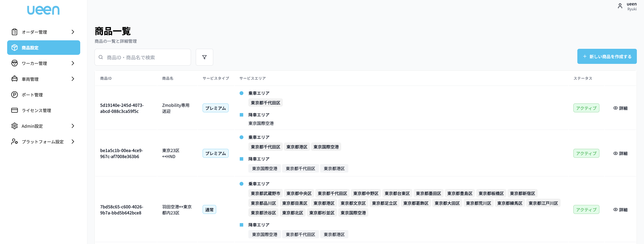Viewport: 644px width, 244px height.
Task: Click the Admin設定 gear icon
Action: pos(14,126)
